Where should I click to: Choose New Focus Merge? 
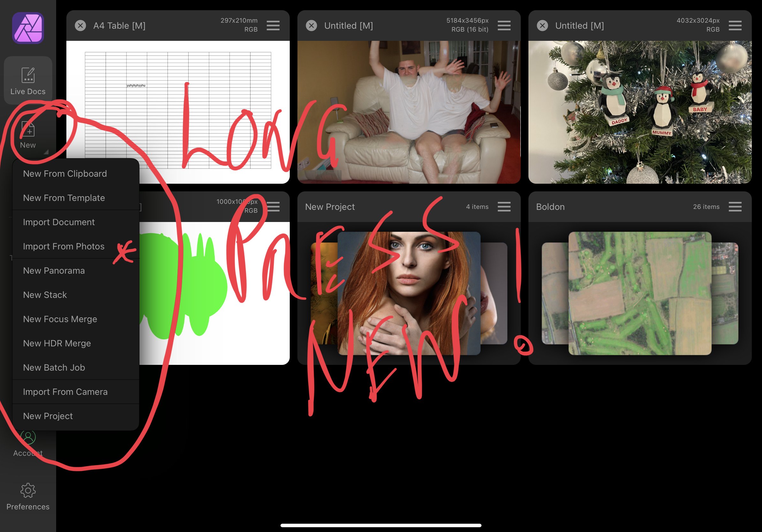(76, 319)
